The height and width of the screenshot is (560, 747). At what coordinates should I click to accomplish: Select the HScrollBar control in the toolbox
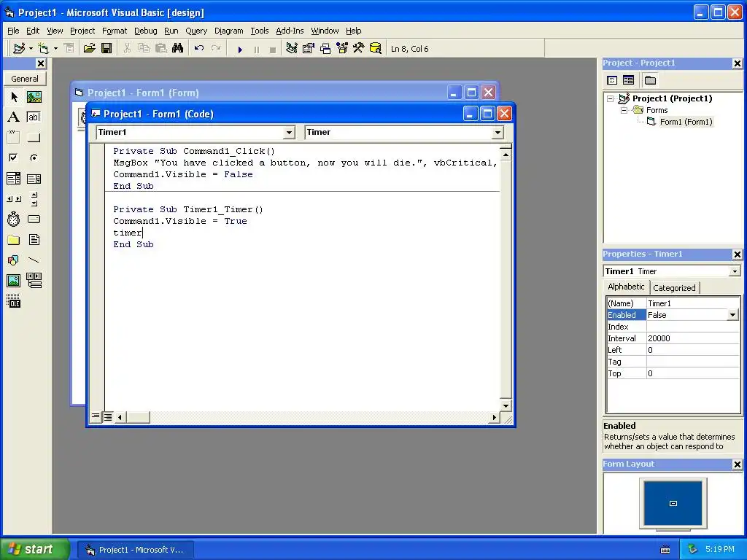14,199
